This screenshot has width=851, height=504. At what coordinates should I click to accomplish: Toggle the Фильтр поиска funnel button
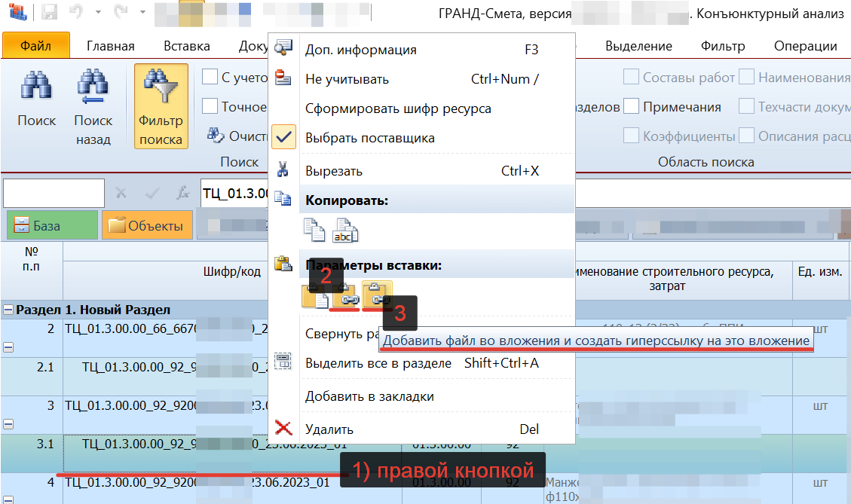(161, 106)
